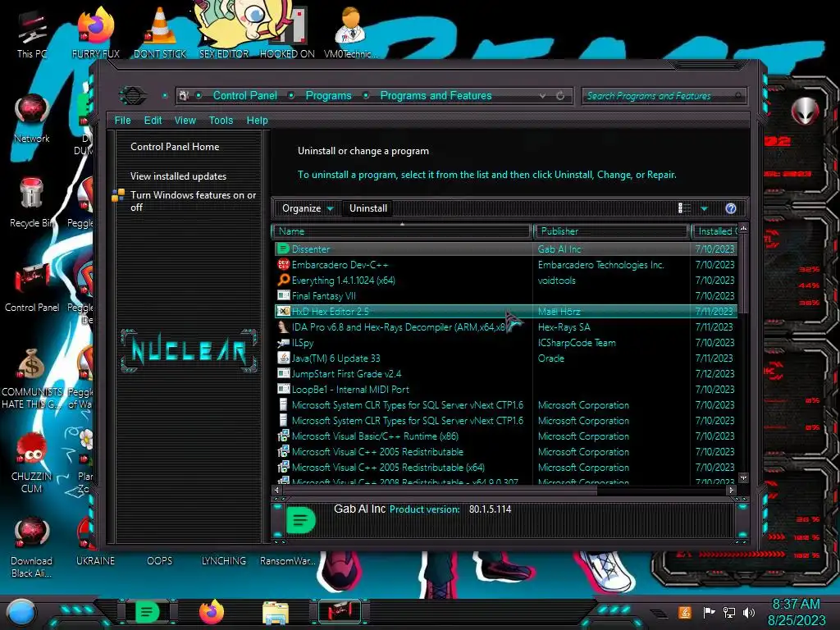The height and width of the screenshot is (630, 840).
Task: Open VM0Technic desktop shortcut
Action: (351, 33)
